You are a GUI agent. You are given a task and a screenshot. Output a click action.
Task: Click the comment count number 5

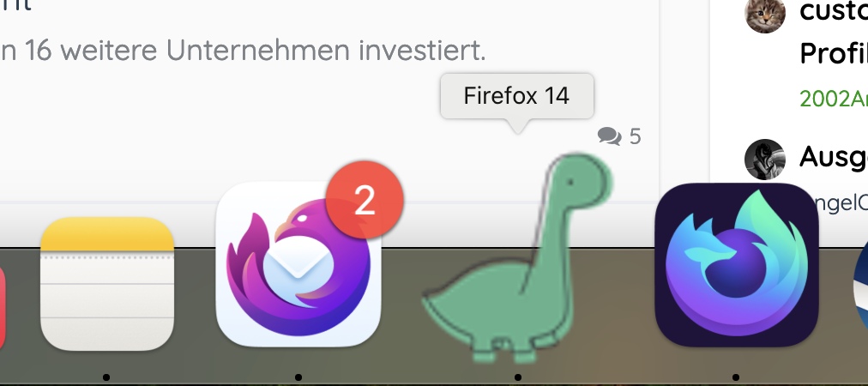point(636,136)
